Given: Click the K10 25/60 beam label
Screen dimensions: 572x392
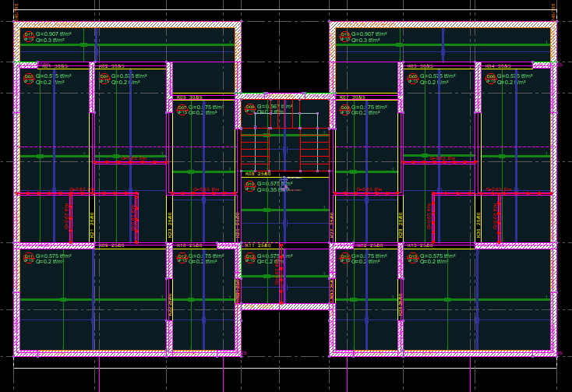Looking at the screenshot, I should [x=189, y=245].
